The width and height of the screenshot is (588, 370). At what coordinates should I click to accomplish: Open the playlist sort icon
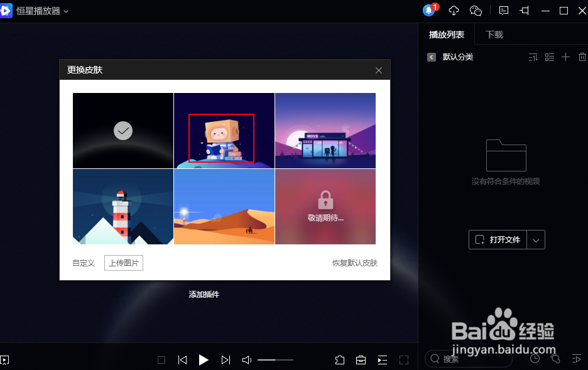point(533,57)
